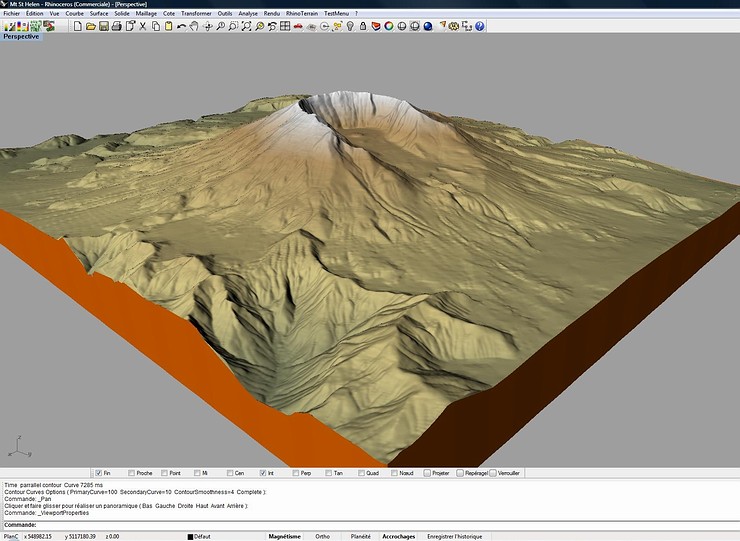Click the black Défaut layer color swatch
This screenshot has width=740, height=541.
click(x=190, y=536)
